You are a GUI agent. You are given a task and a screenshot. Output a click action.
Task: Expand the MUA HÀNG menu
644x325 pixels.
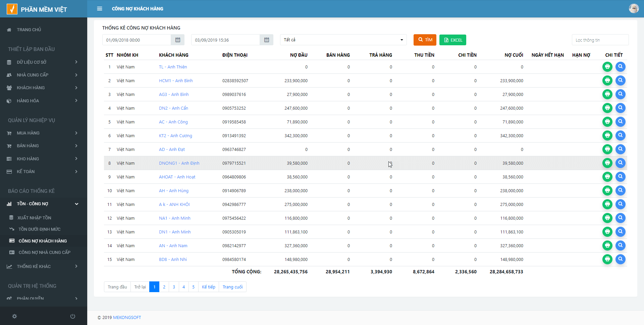click(x=44, y=133)
